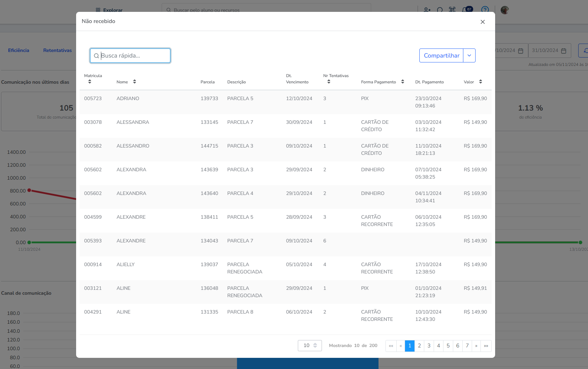Viewport: 588px width, 369px height.
Task: Sort table by Matricula column
Action: [x=90, y=82]
